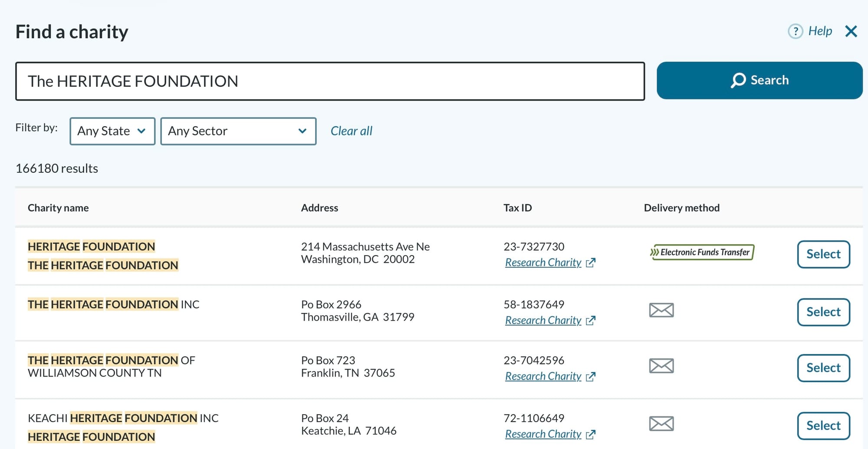Viewport: 868px width, 449px height.
Task: Click THE HERITAGE FOUNDATION INC charity name
Action: [114, 305]
